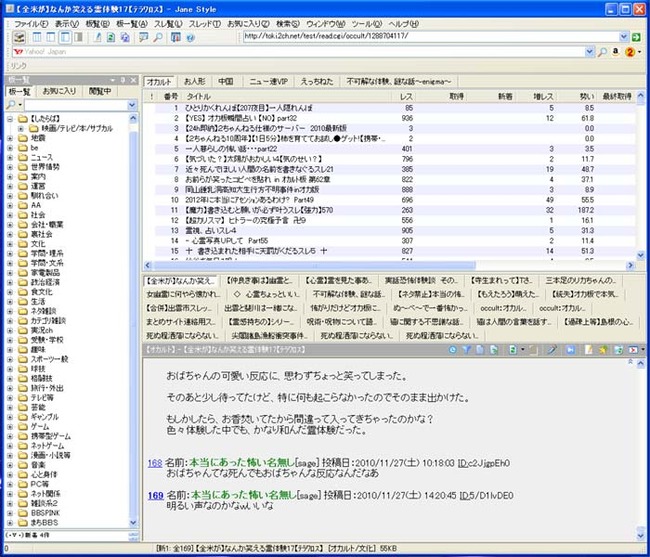This screenshot has height=557, width=650.
Task: Toggle the board list pane button at toolbar start
Action: (x=19, y=37)
